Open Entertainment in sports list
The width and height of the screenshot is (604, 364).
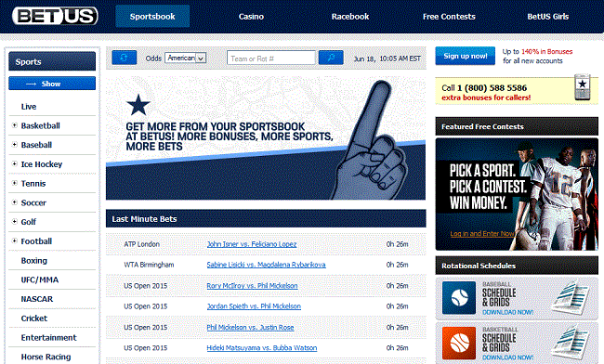[x=49, y=337]
